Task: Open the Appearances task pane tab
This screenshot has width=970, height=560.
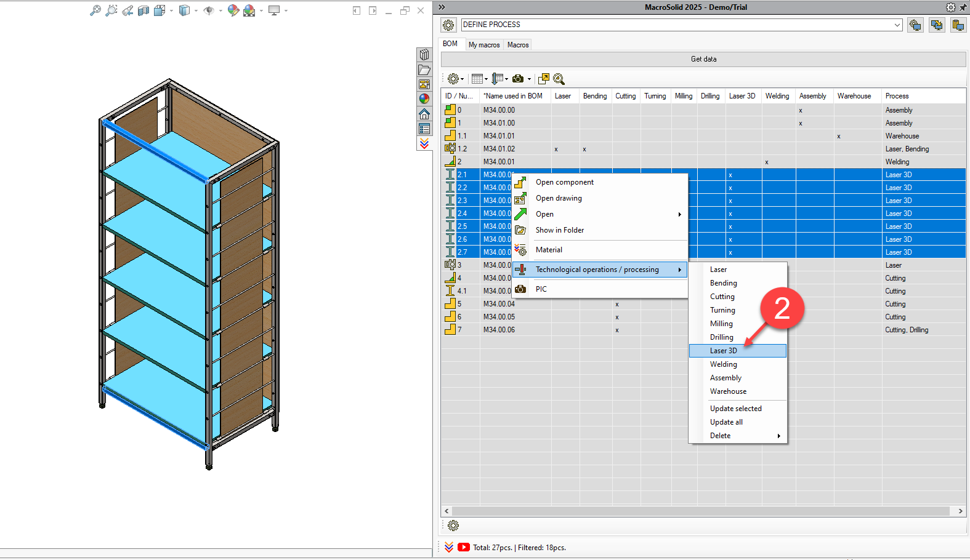Action: (x=424, y=99)
